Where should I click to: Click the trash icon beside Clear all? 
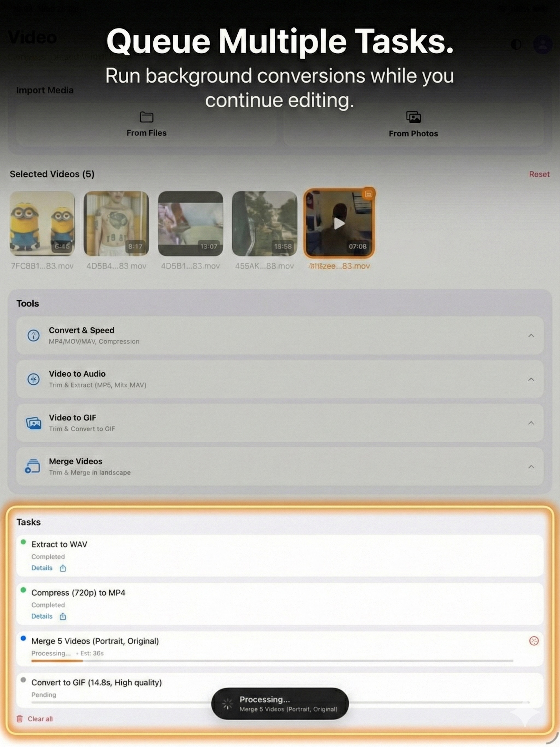coord(20,718)
